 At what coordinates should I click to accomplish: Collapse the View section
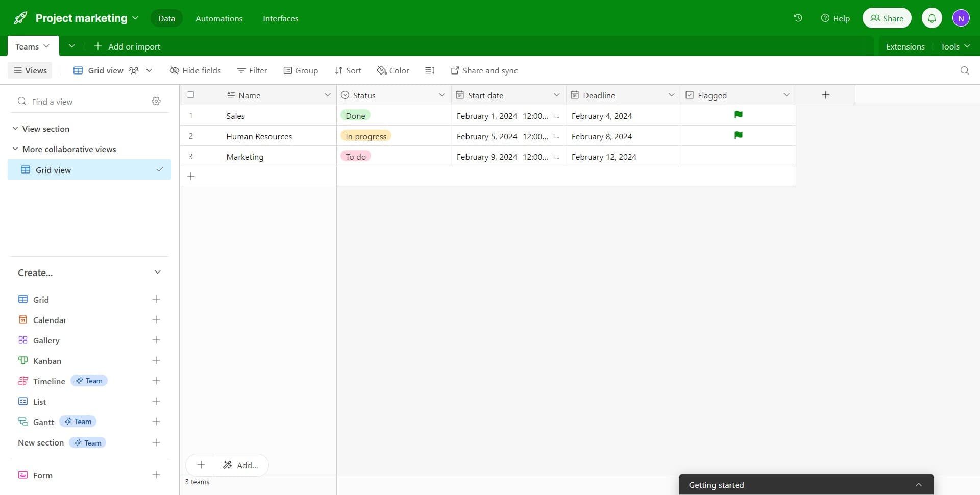(15, 128)
